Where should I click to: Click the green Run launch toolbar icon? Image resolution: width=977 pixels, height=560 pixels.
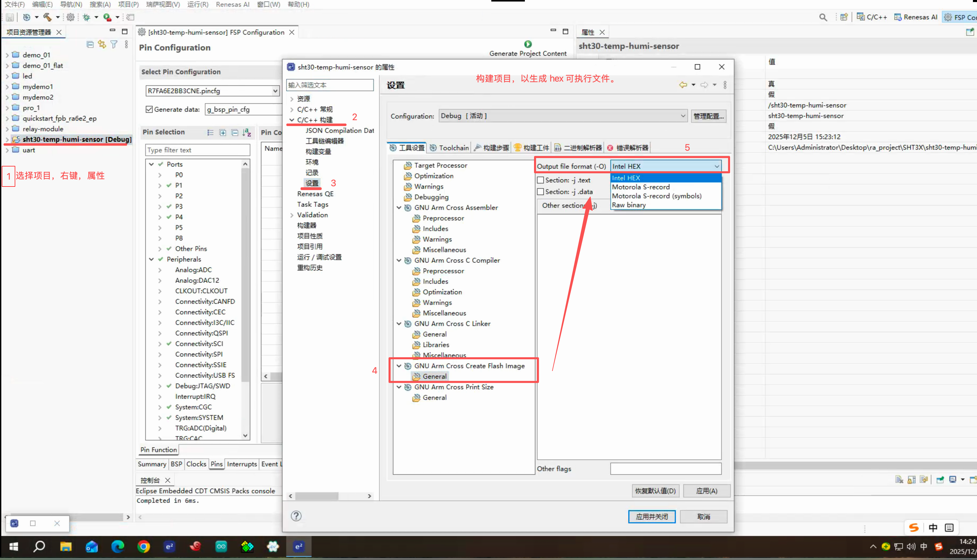[107, 17]
